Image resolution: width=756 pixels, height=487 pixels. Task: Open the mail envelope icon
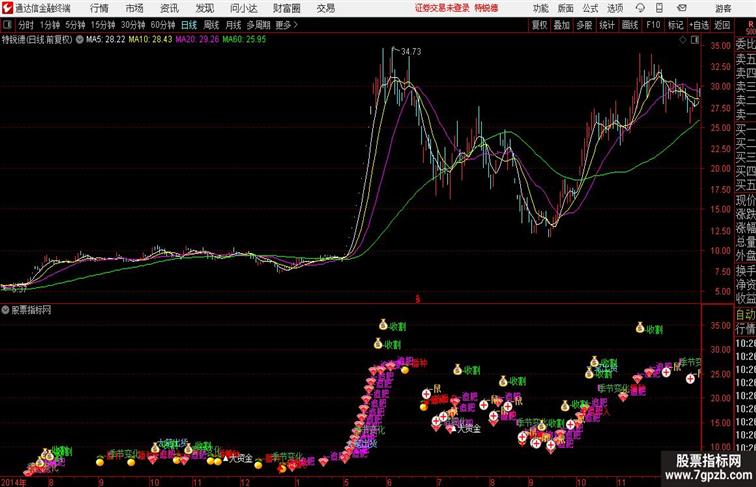click(x=681, y=8)
